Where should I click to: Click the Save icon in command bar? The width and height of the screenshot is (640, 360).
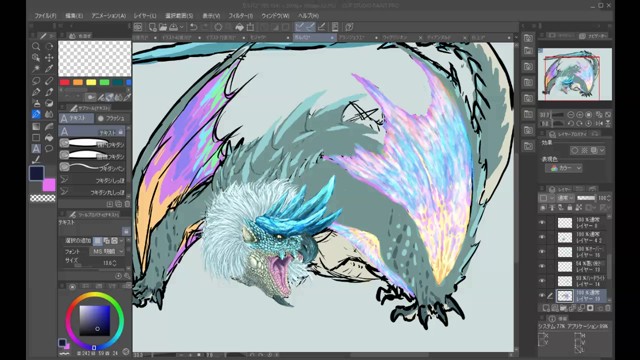click(173, 27)
